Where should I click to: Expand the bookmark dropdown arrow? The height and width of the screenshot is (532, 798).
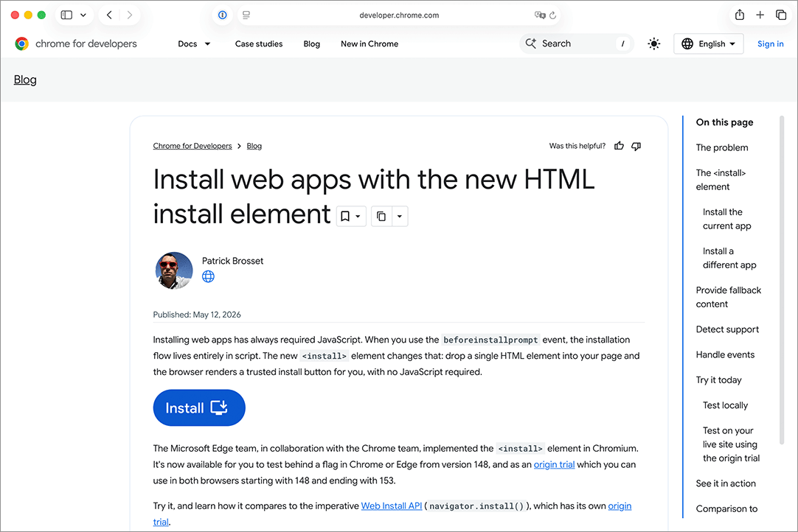pos(358,216)
